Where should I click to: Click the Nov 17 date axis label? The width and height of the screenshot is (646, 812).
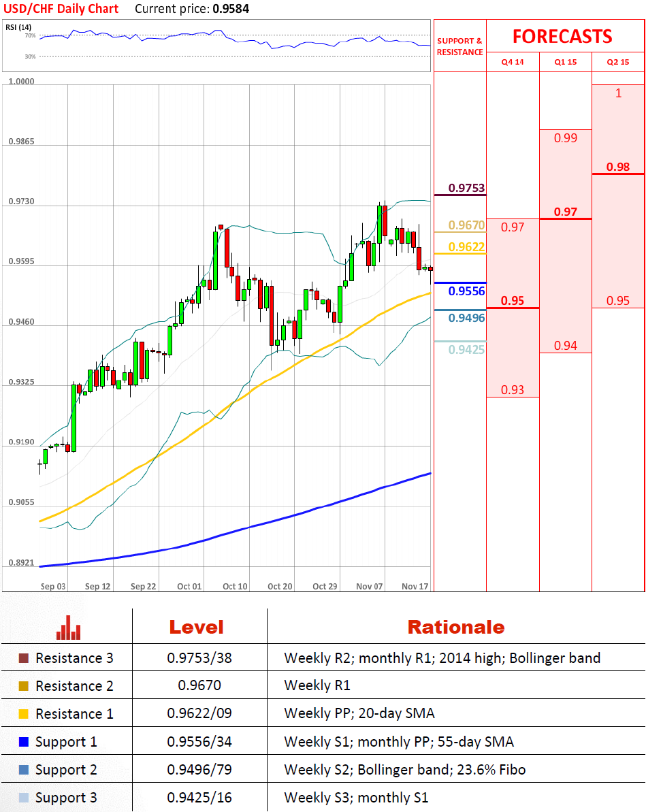(x=415, y=586)
